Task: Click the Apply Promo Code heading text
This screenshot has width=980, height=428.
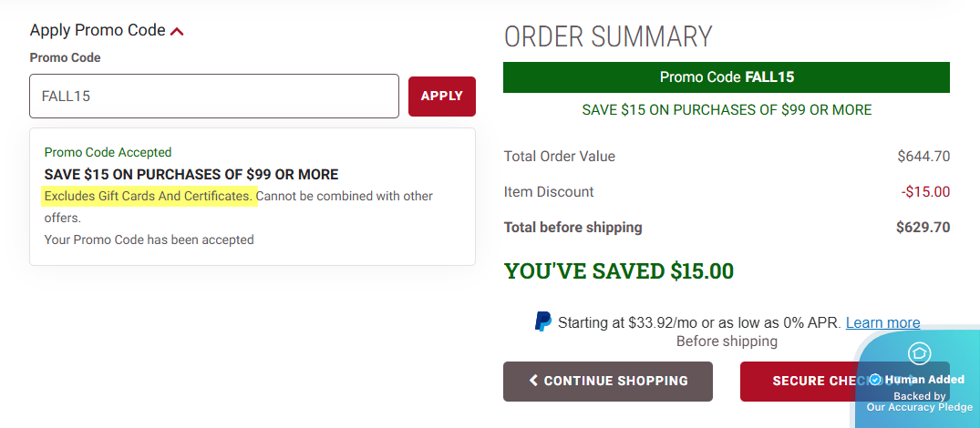Action: point(97,30)
